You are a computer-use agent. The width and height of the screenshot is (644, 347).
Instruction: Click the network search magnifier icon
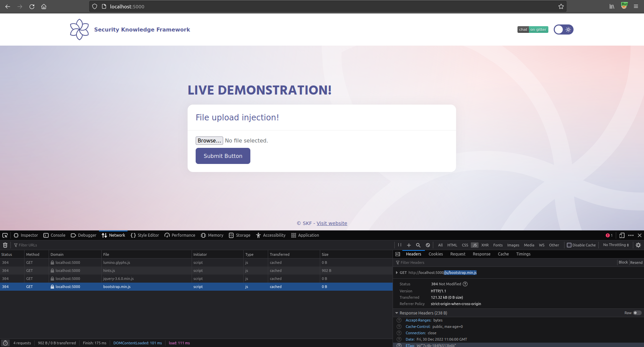click(x=418, y=245)
